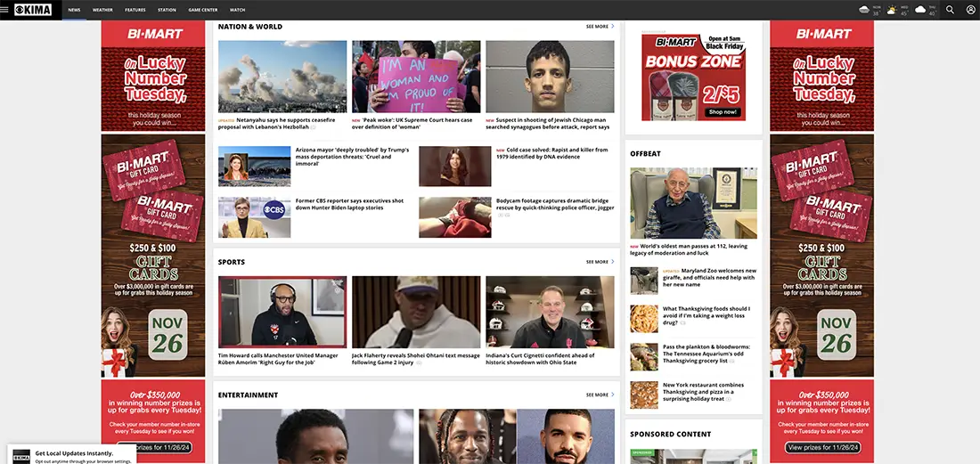
Task: Expand See More for Nation & World
Action: click(x=600, y=27)
